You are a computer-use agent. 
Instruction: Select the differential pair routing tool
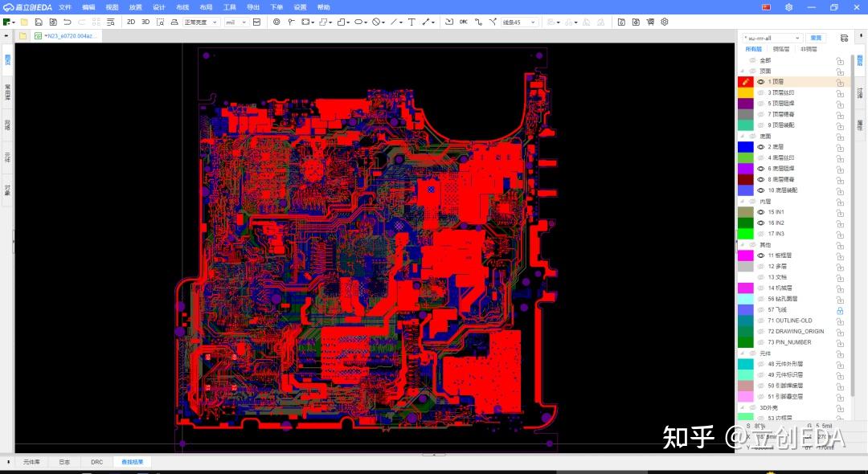[493, 22]
